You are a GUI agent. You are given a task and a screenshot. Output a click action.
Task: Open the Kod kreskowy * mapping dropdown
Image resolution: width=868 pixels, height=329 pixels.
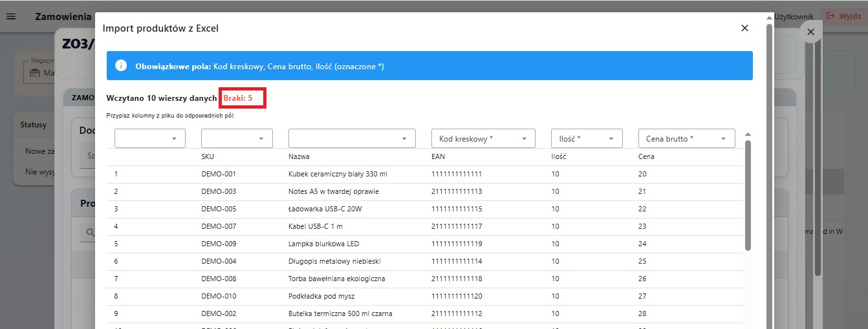(x=483, y=138)
